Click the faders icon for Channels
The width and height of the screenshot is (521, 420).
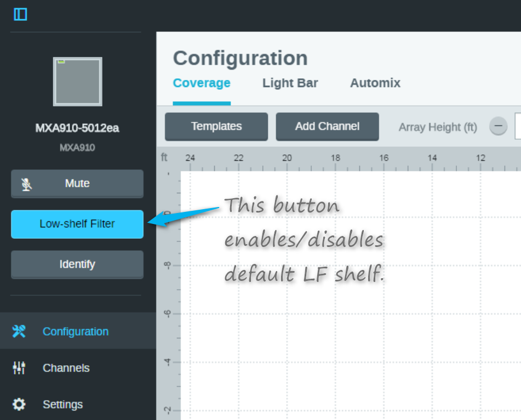coord(19,368)
